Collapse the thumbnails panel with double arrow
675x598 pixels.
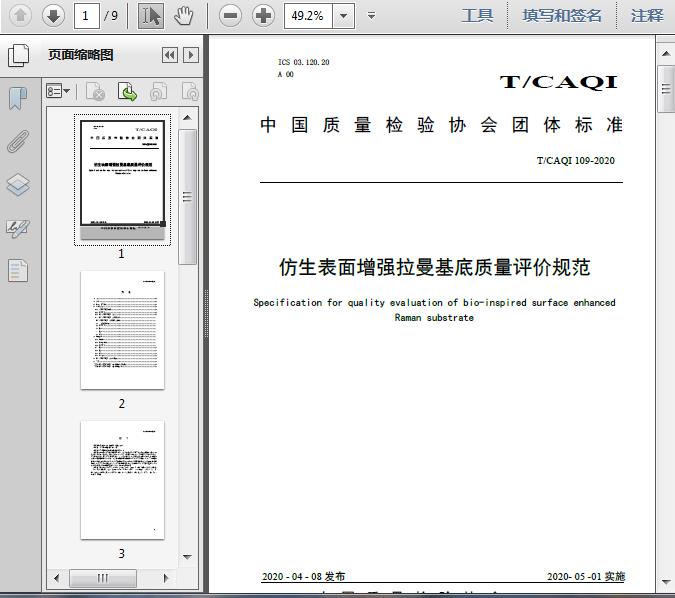(170, 55)
